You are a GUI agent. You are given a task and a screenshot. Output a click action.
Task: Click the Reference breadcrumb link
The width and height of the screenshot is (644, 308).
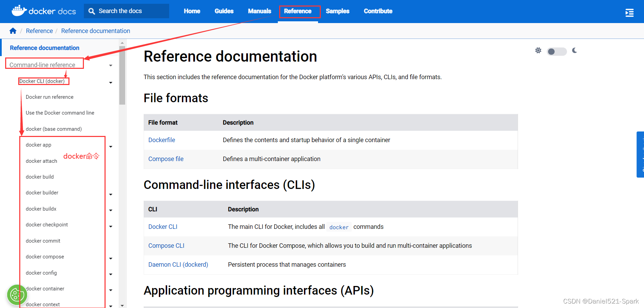pos(39,31)
